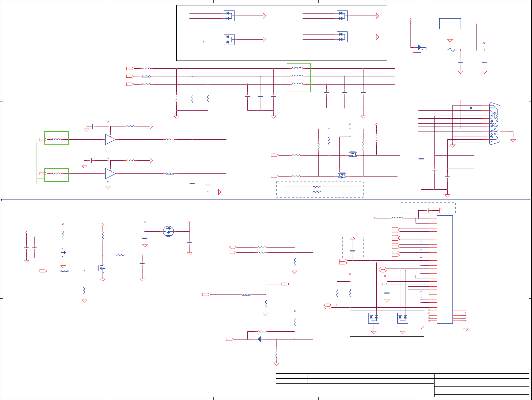The height and width of the screenshot is (400, 532).
Task: Click the capacitor inside the small dashed box
Action: (353, 251)
